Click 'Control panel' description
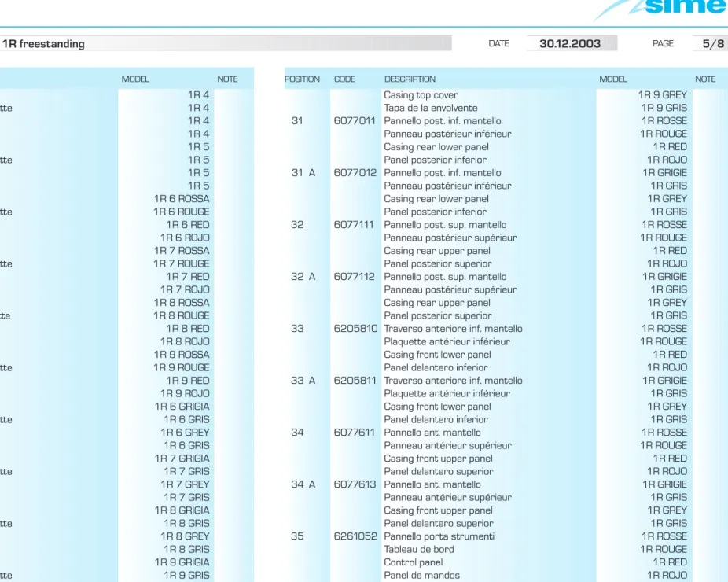728x582 pixels. (x=414, y=562)
